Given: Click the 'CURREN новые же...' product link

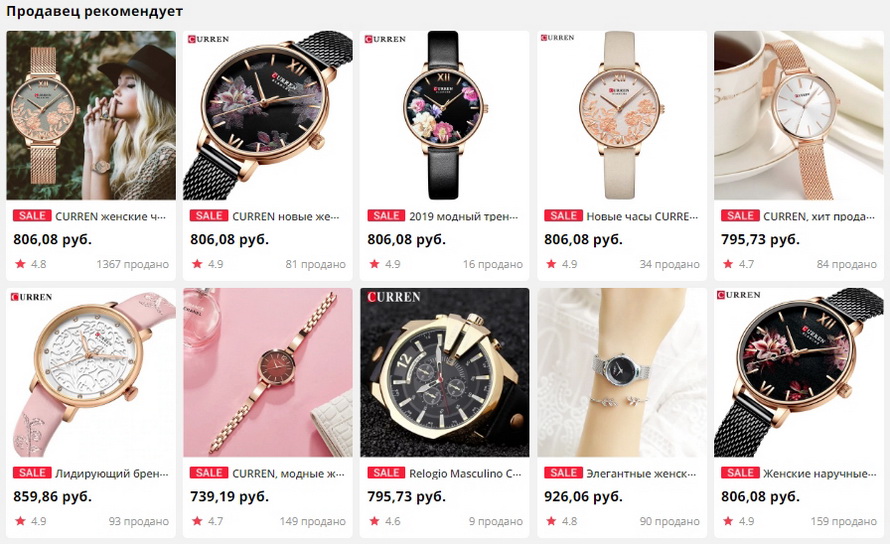Looking at the screenshot, I should (x=286, y=216).
